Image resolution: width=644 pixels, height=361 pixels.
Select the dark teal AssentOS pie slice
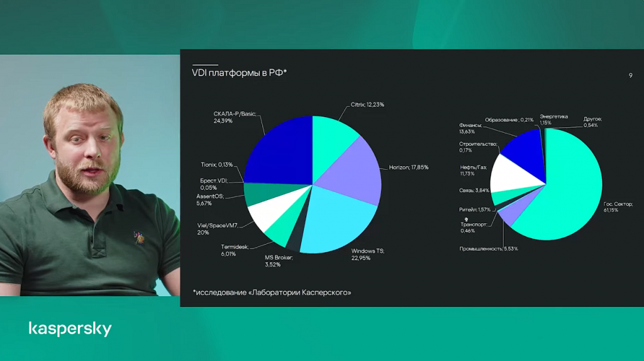267,192
